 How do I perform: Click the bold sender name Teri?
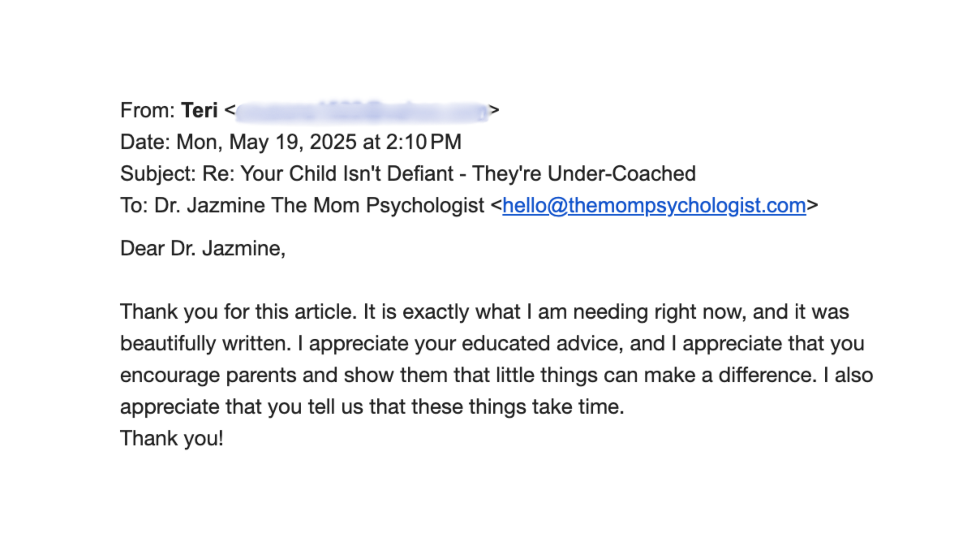tap(199, 110)
